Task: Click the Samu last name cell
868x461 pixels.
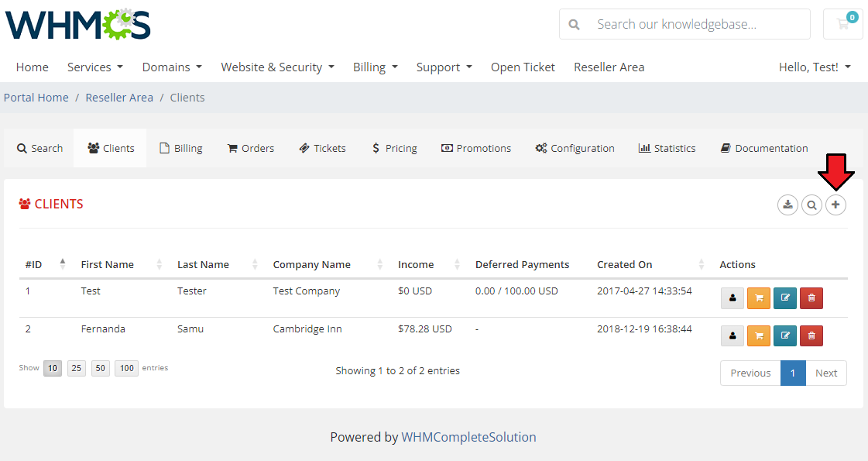Action: (190, 329)
